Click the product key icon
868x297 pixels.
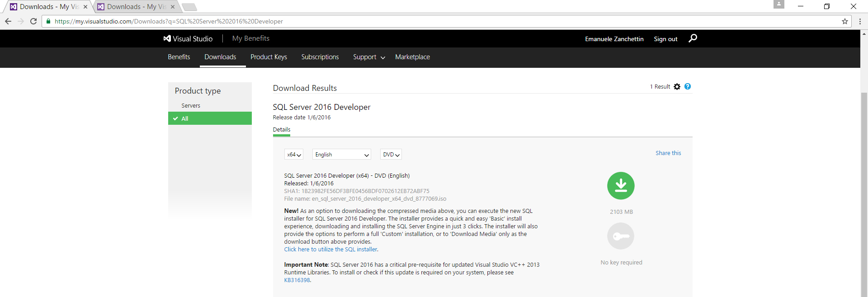(621, 236)
